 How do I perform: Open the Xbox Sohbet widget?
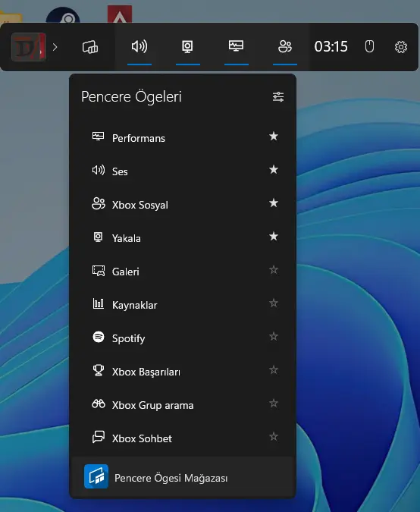pos(183,438)
